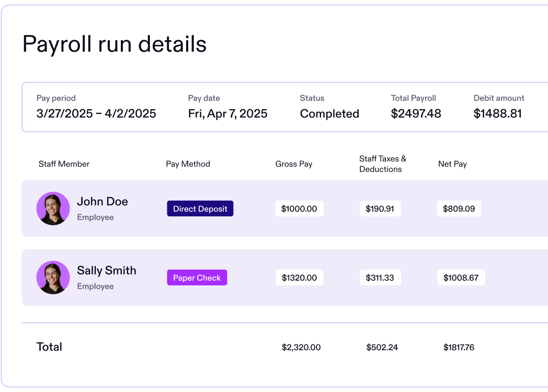548x392 pixels.
Task: Click the Debit amount value $1488.81
Action: click(498, 113)
